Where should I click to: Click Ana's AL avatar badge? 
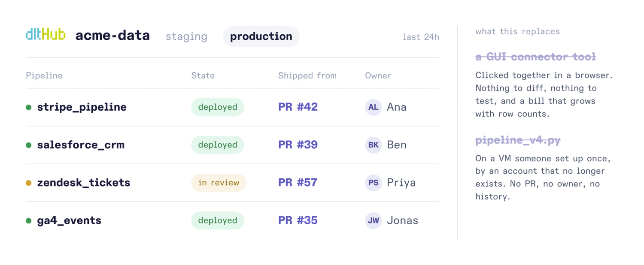[374, 107]
